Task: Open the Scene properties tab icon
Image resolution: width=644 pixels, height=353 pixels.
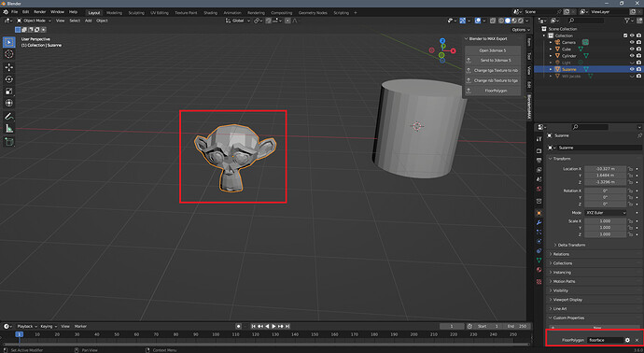Action: coord(539,179)
